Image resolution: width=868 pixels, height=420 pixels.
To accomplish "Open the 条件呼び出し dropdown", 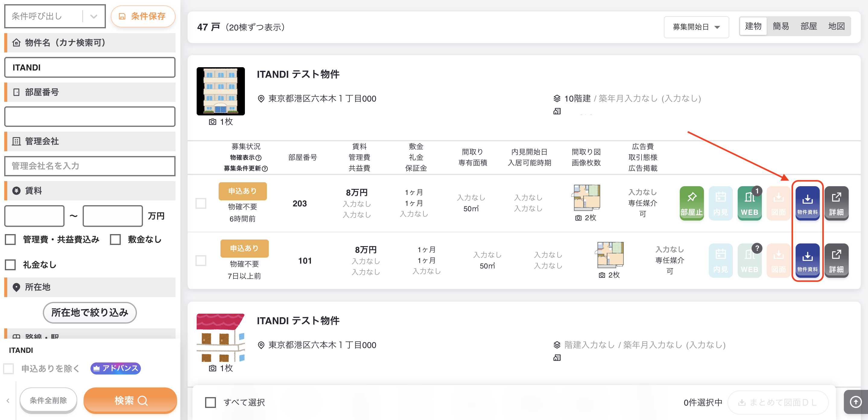I will [x=55, y=16].
